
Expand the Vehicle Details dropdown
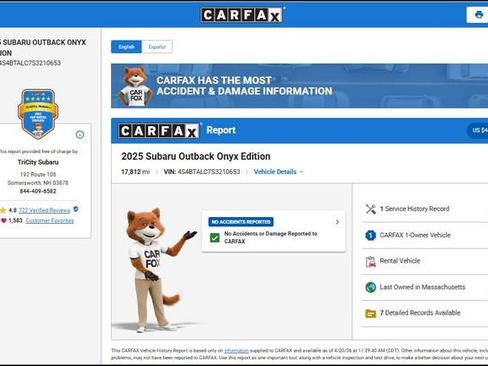pyautogui.click(x=278, y=172)
